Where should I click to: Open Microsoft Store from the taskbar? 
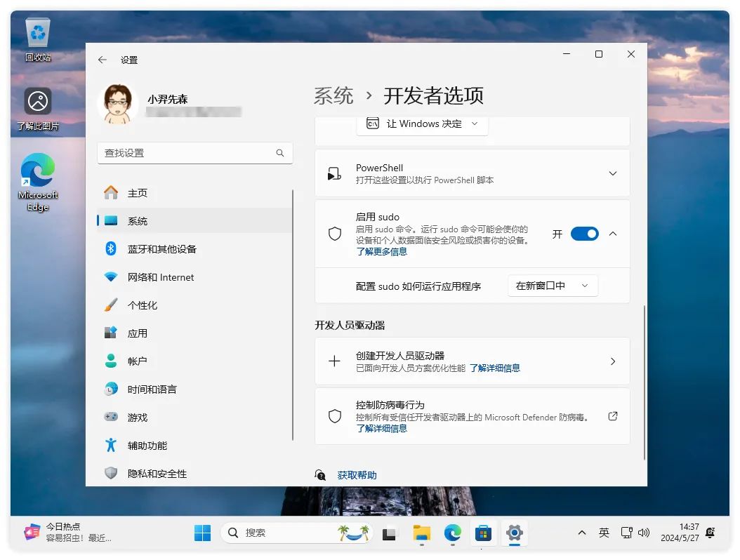(483, 533)
